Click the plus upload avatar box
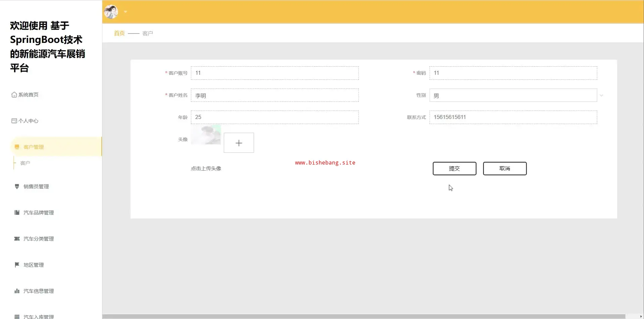This screenshot has height=319, width=644. pyautogui.click(x=239, y=143)
